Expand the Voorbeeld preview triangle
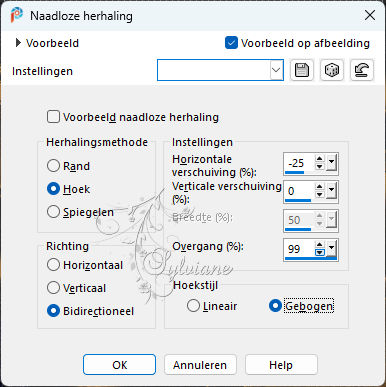This screenshot has height=387, width=386. [x=18, y=43]
